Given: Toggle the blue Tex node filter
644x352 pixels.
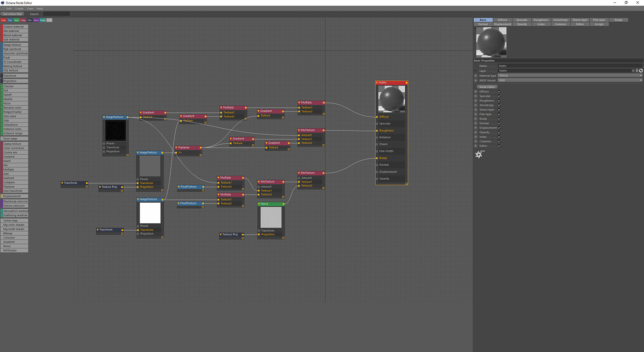Looking at the screenshot, I should click(x=10, y=20).
